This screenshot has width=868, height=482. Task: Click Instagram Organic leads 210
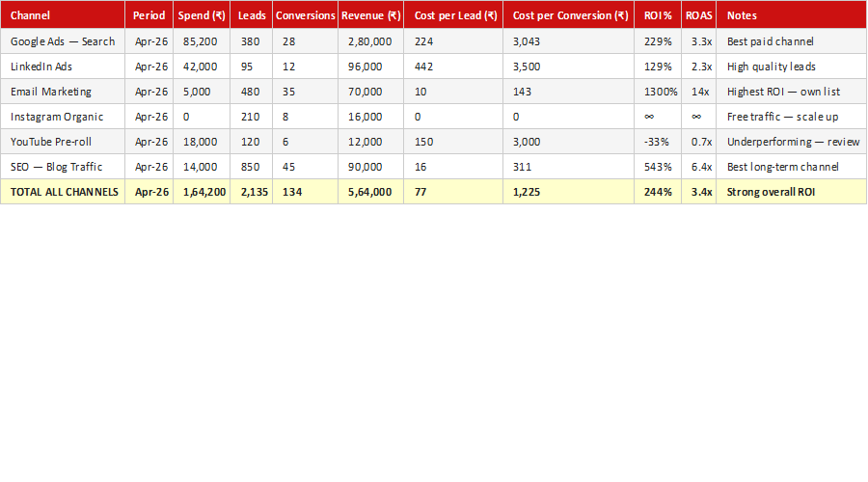252,117
